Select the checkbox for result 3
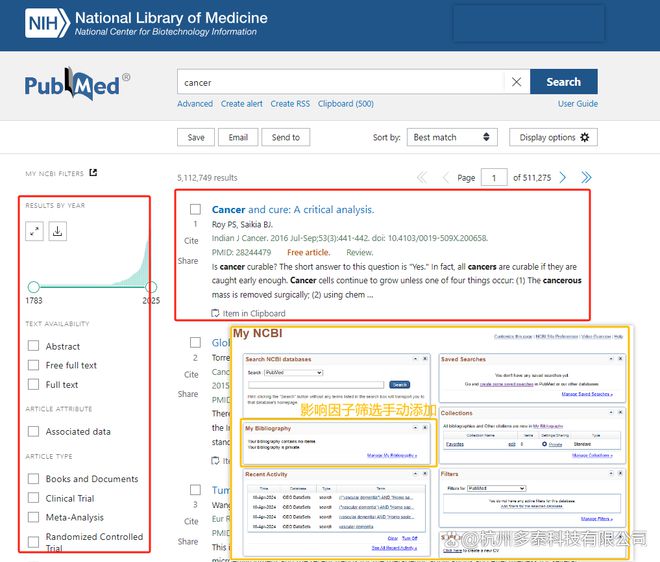Image resolution: width=660 pixels, height=562 pixels. coord(195,490)
